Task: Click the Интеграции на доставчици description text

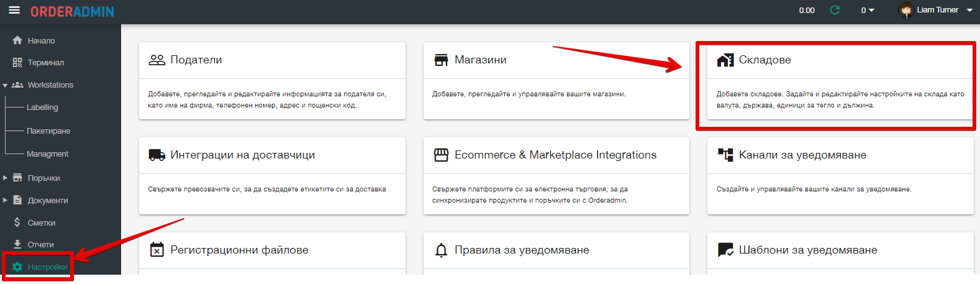Action: [x=267, y=189]
